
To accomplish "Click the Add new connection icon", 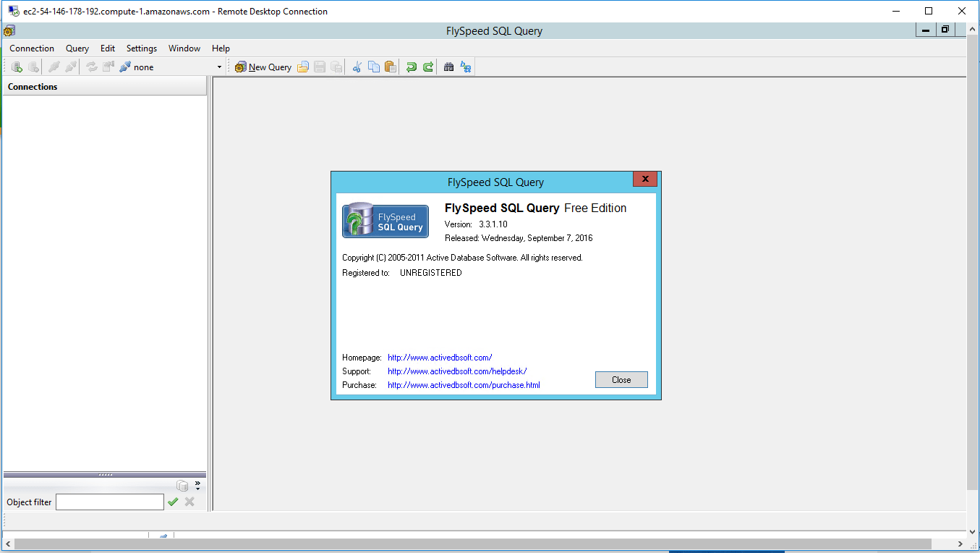I will (x=17, y=67).
